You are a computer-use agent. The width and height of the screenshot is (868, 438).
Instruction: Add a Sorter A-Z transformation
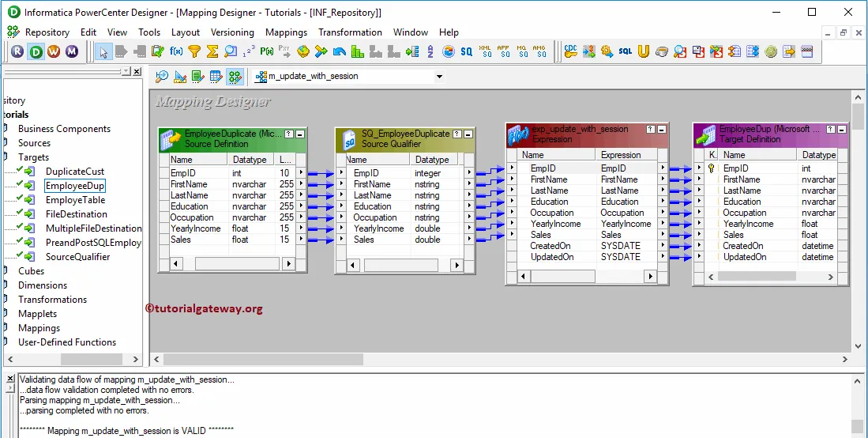tap(430, 52)
